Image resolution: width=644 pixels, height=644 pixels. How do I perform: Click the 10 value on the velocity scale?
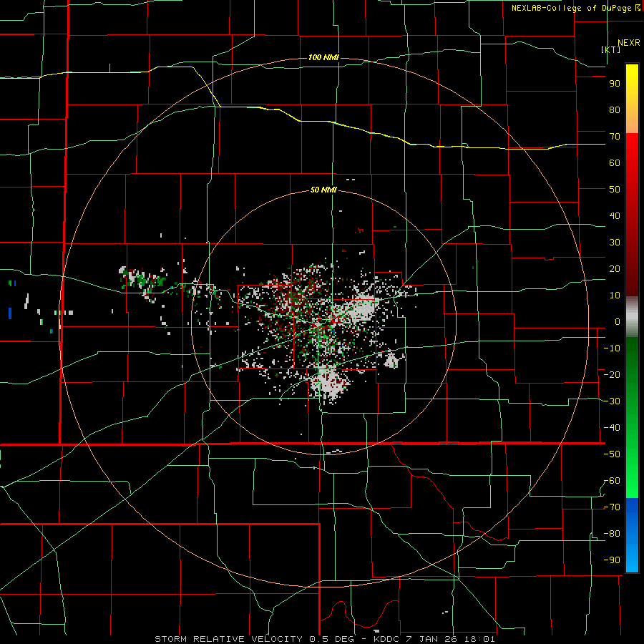click(x=615, y=296)
